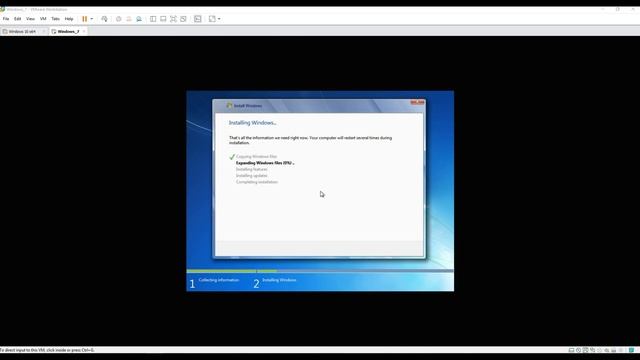This screenshot has height=360, width=640.
Task: Open the Help menu
Action: point(69,19)
